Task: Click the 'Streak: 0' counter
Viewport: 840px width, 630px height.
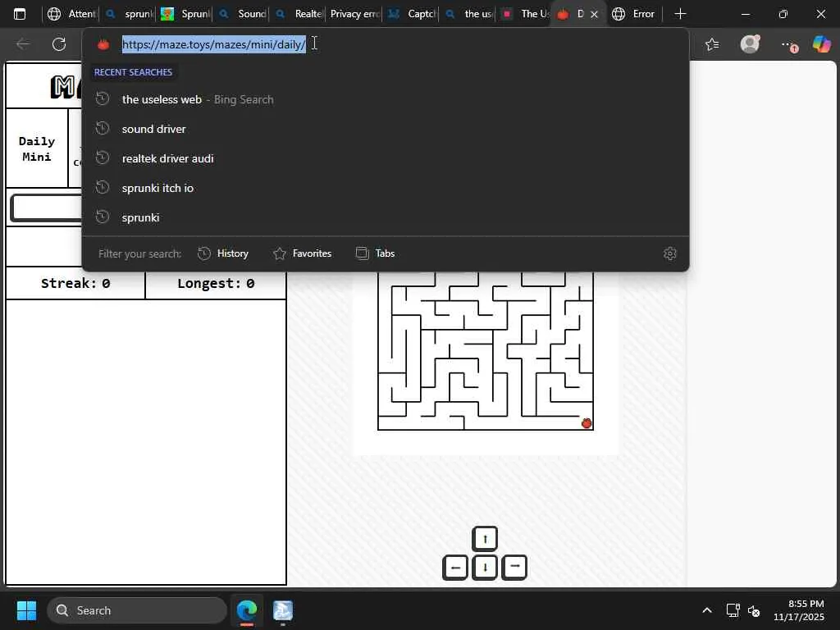Action: (x=75, y=283)
